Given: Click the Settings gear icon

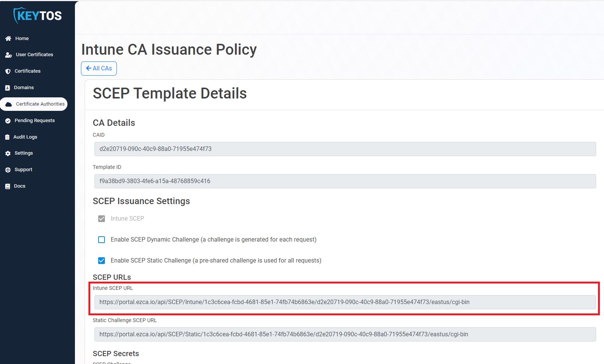Looking at the screenshot, I should tap(8, 153).
